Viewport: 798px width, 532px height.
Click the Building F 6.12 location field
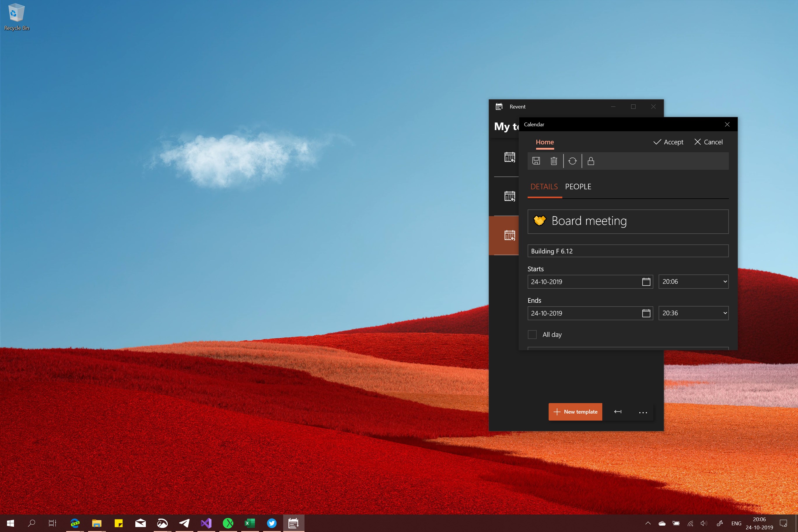[x=628, y=251]
